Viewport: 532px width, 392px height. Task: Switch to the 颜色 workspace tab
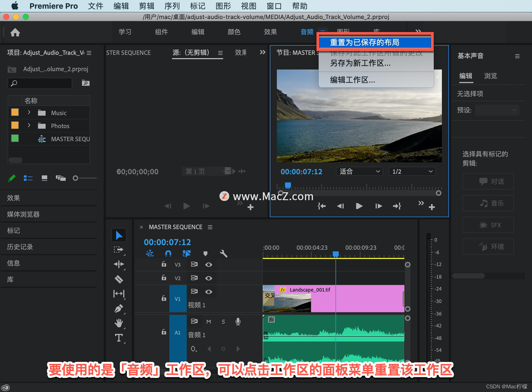click(234, 32)
